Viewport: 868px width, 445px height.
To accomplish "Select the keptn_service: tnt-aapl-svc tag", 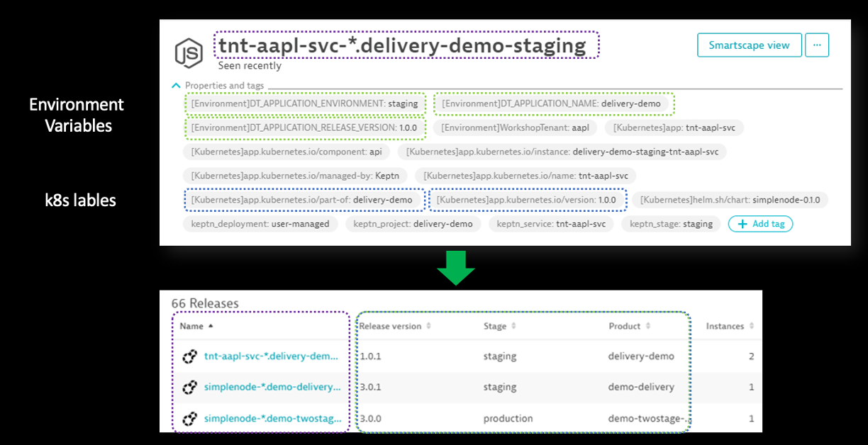I will [x=551, y=224].
